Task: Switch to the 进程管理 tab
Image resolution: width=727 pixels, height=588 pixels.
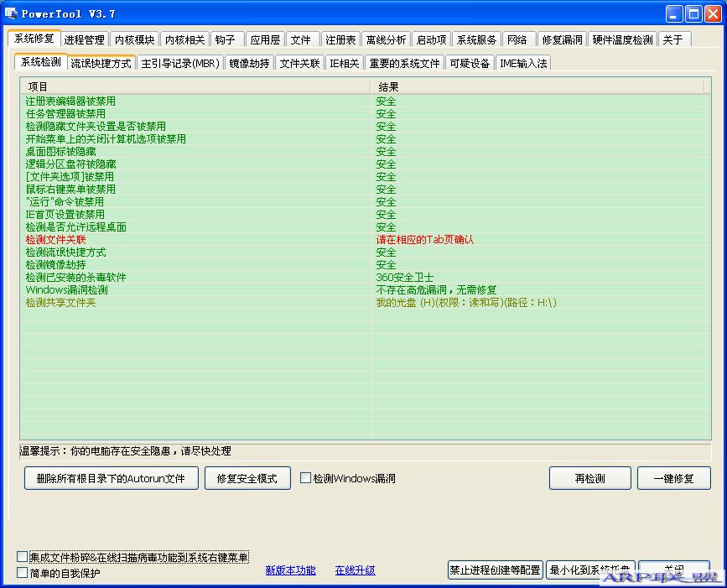Action: click(85, 38)
